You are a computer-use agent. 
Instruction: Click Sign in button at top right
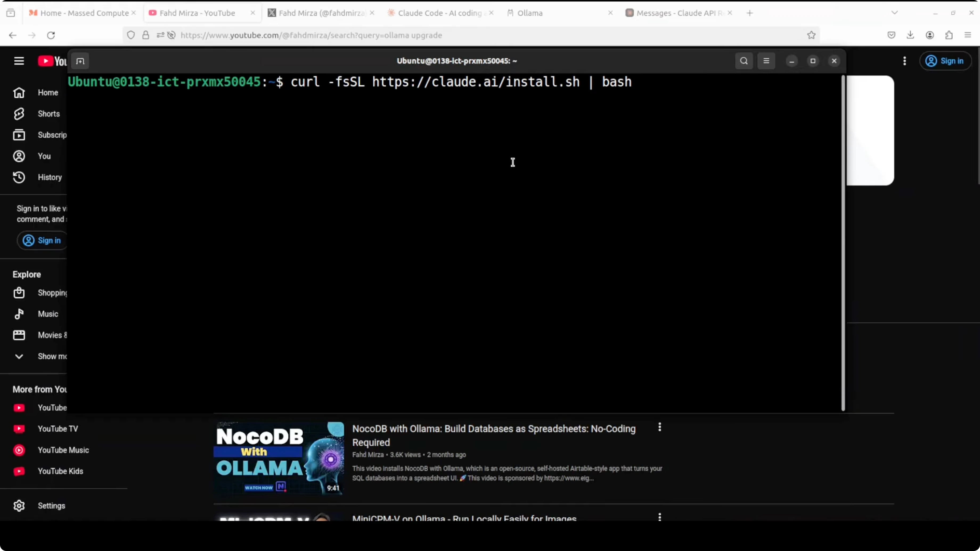pyautogui.click(x=945, y=61)
